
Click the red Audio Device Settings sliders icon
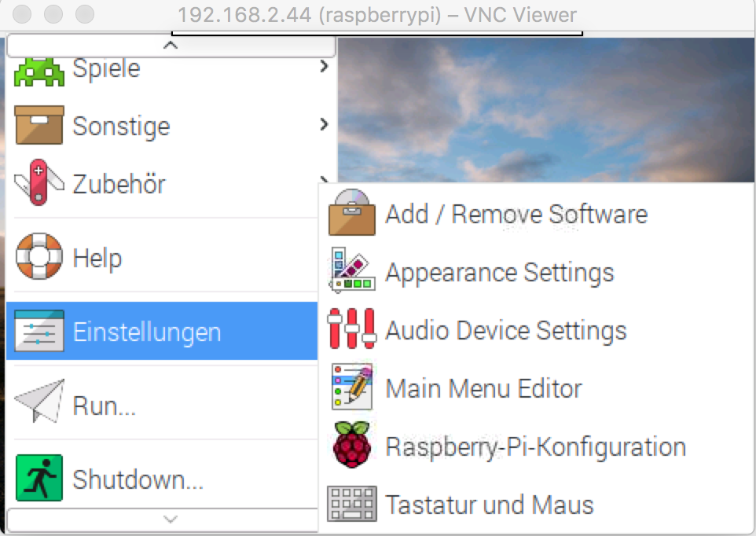click(x=351, y=330)
